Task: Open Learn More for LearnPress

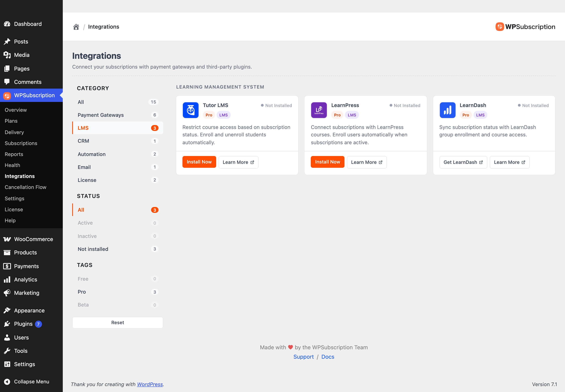Action: point(367,162)
